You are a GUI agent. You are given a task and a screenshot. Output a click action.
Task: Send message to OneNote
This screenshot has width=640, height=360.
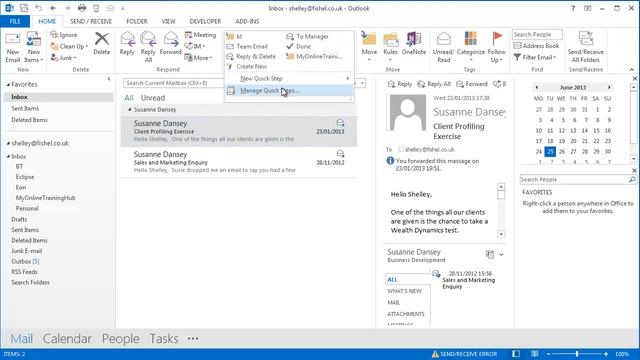point(413,44)
